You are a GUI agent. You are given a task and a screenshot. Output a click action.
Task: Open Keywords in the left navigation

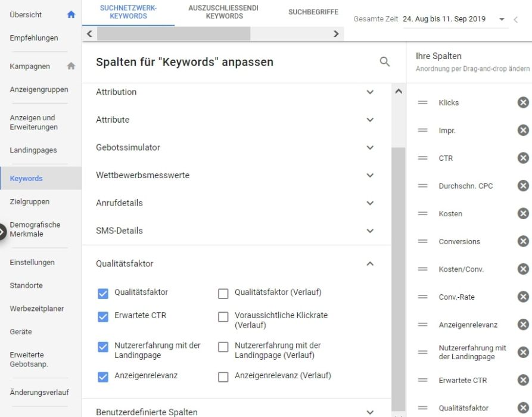point(41,178)
